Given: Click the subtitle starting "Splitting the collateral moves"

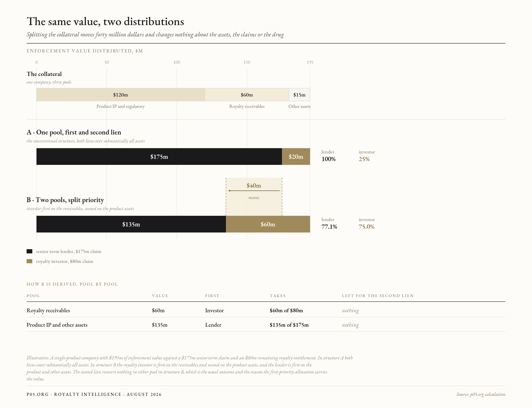Looking at the screenshot, I should (x=155, y=35).
